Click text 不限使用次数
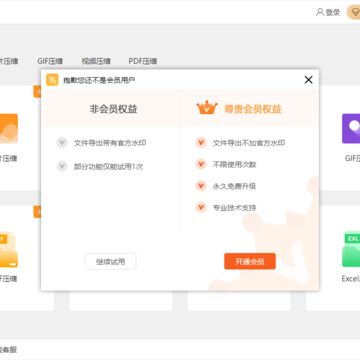 234,165
